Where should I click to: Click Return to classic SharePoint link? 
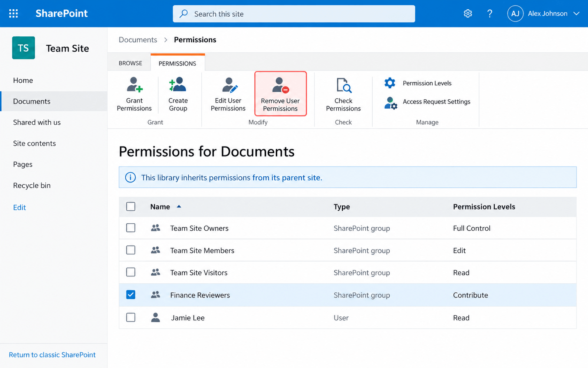click(x=52, y=355)
